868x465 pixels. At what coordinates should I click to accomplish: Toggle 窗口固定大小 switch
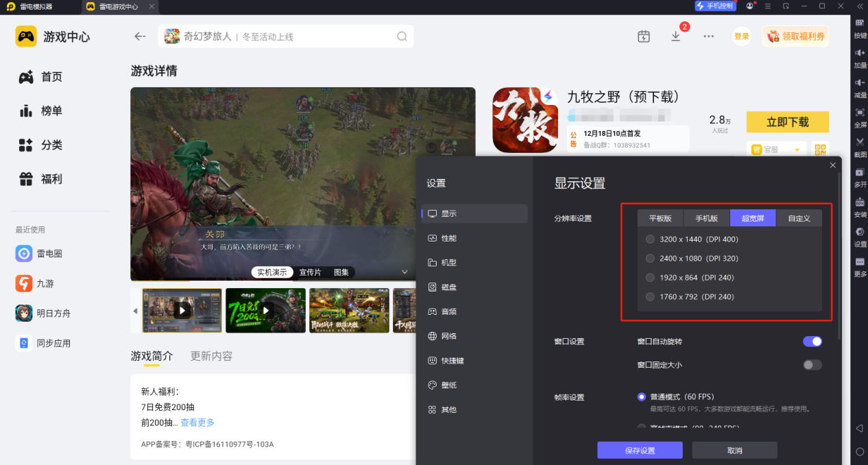point(812,365)
